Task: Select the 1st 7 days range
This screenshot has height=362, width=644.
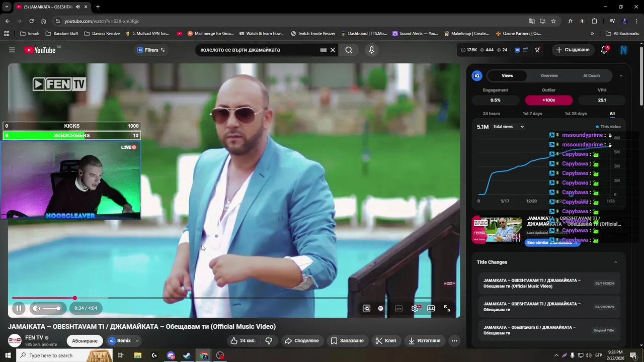Action: (532, 114)
